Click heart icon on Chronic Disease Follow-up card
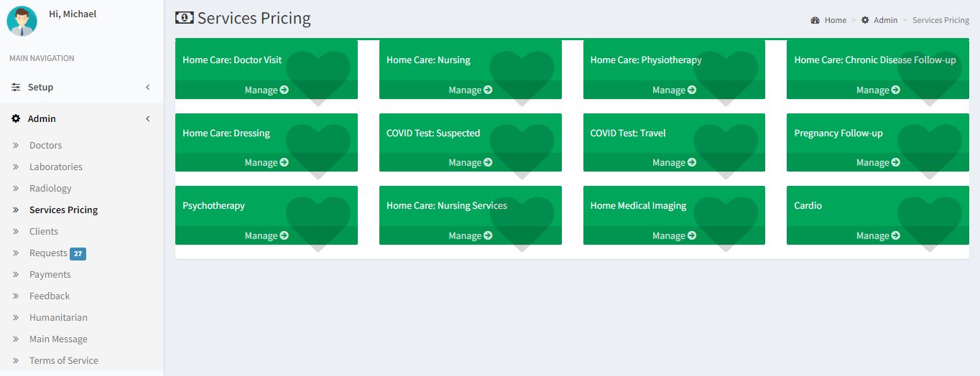980x376 pixels. 930,77
